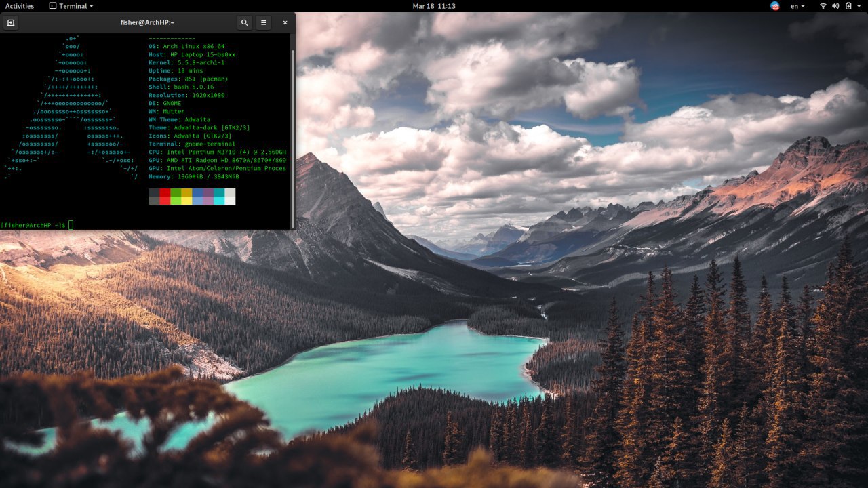Click the Kernel: 5.5.8-arch1-1 line

click(x=186, y=62)
